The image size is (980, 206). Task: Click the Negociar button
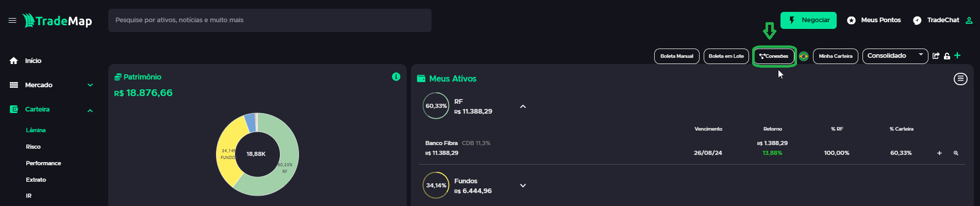tap(808, 20)
